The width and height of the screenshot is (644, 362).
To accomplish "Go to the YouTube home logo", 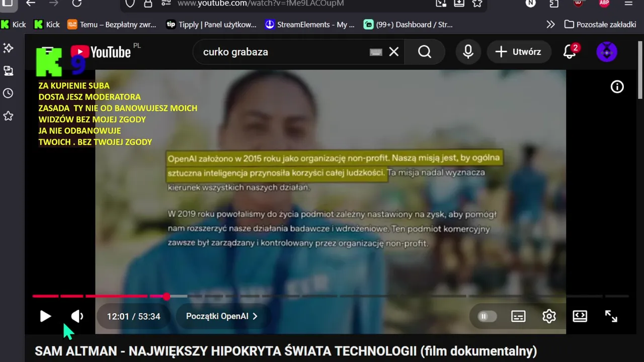I will coord(101,52).
